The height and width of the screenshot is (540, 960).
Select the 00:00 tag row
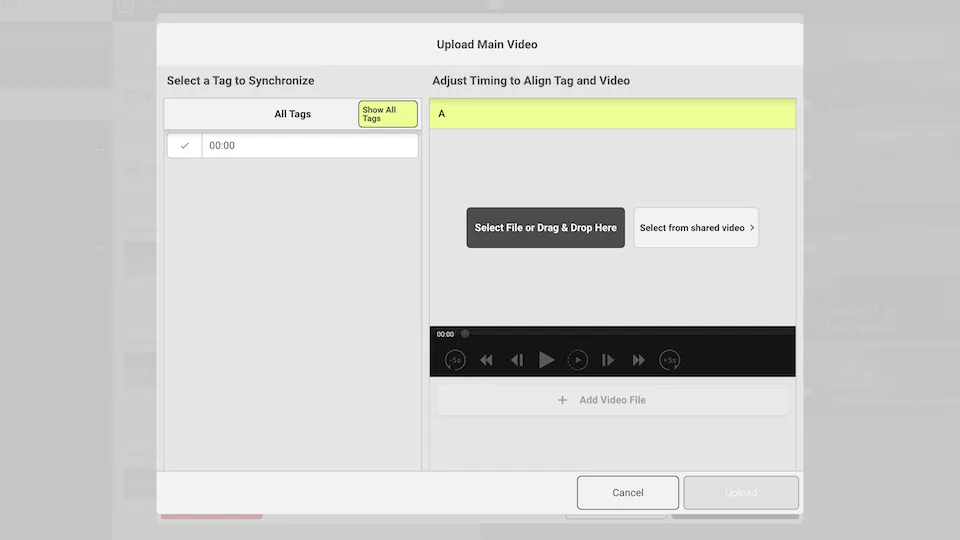(x=293, y=146)
